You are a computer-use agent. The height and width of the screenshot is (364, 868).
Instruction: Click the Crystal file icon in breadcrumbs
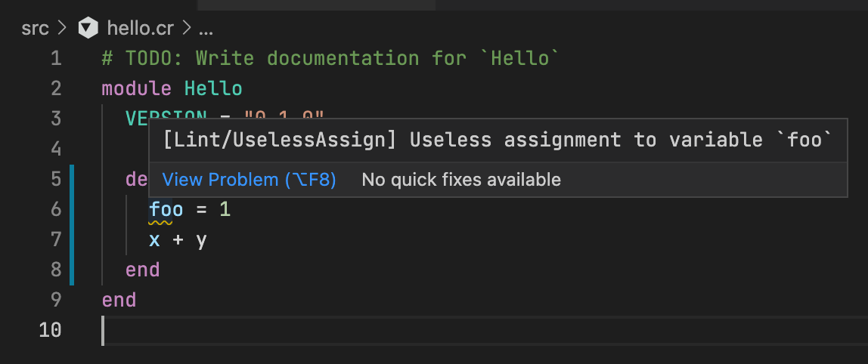89,29
